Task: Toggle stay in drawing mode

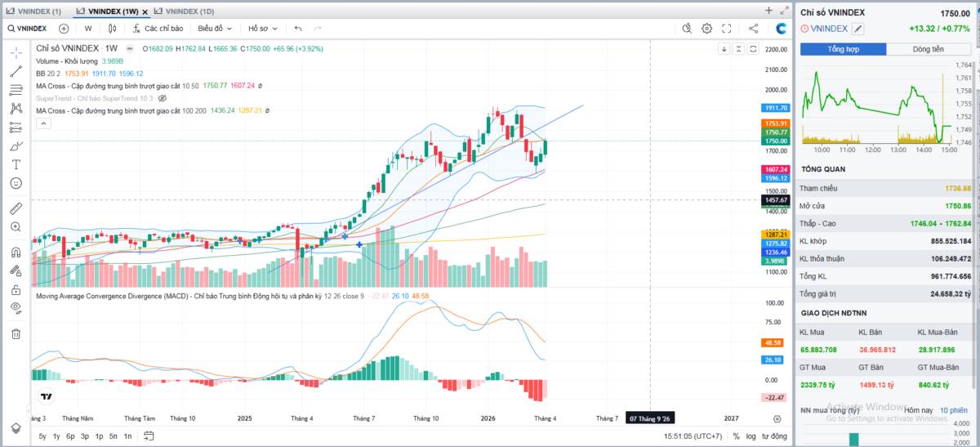Action: (x=16, y=270)
